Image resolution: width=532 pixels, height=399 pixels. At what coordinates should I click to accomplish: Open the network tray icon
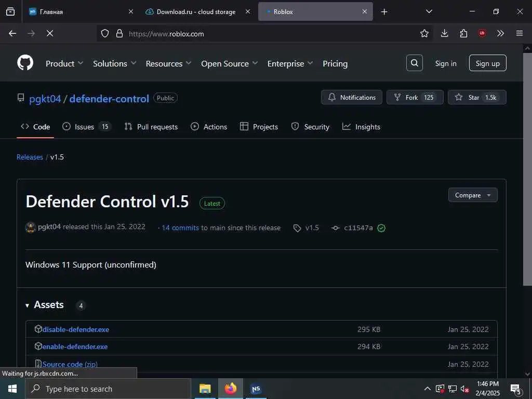(x=453, y=389)
